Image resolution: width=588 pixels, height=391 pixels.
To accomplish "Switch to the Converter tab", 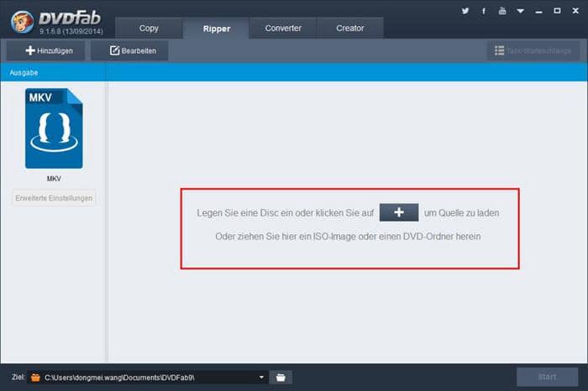I will point(283,28).
